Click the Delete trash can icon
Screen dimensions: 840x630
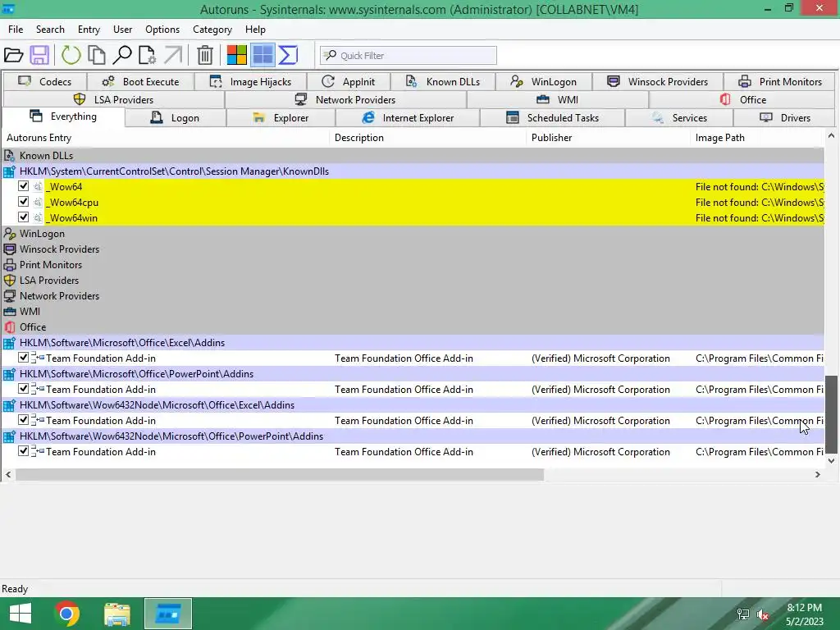(204, 55)
